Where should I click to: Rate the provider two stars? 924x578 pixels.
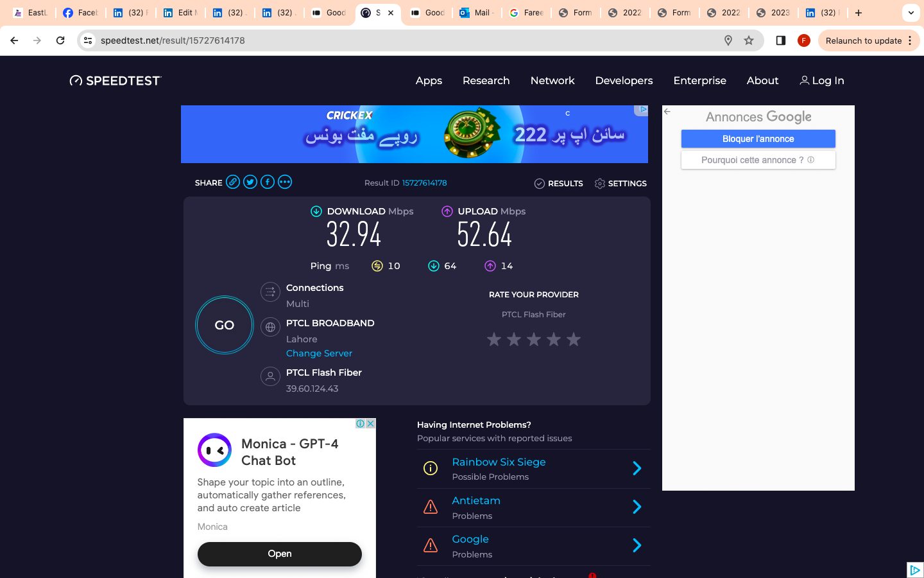[514, 339]
